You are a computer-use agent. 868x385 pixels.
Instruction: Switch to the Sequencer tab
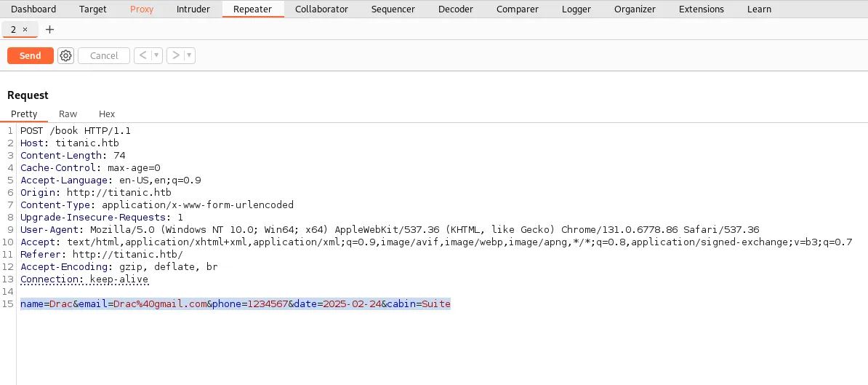point(393,9)
